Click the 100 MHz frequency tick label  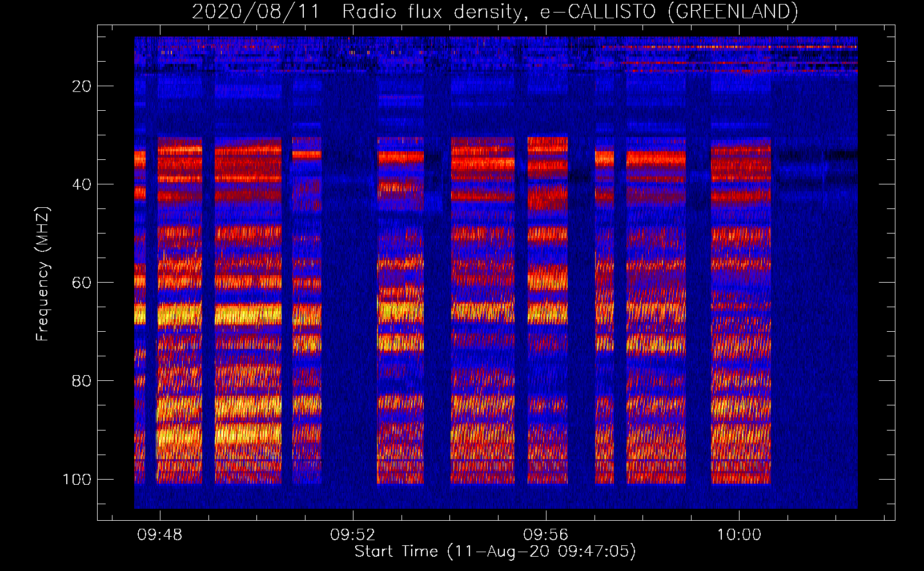point(77,479)
